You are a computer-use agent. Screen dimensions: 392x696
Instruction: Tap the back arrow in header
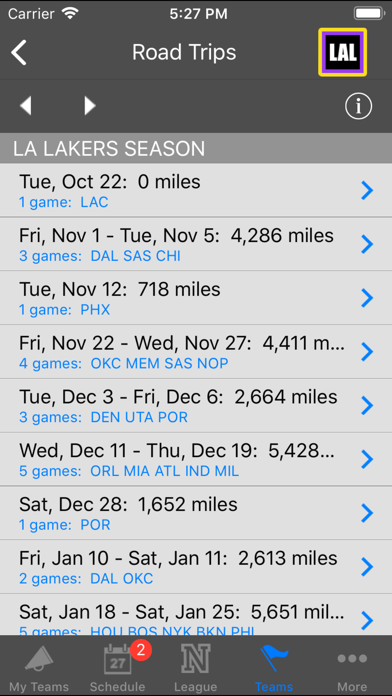pos(19,52)
